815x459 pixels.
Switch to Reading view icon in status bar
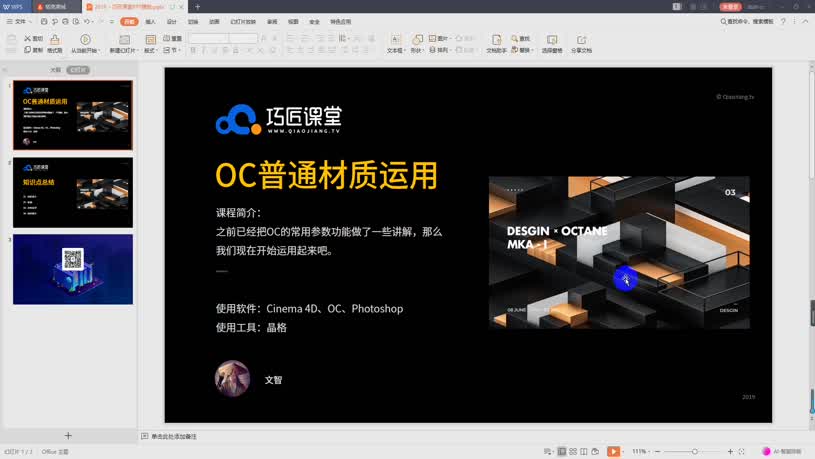point(584,451)
